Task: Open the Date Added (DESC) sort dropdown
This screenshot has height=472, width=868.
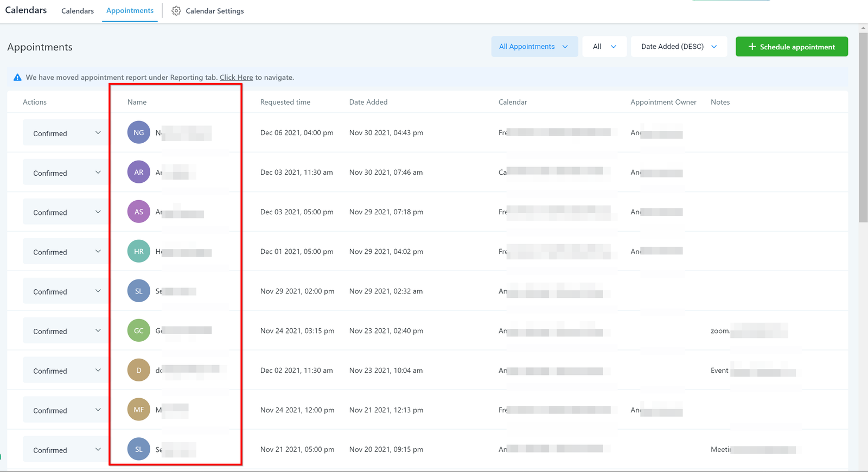Action: tap(679, 47)
